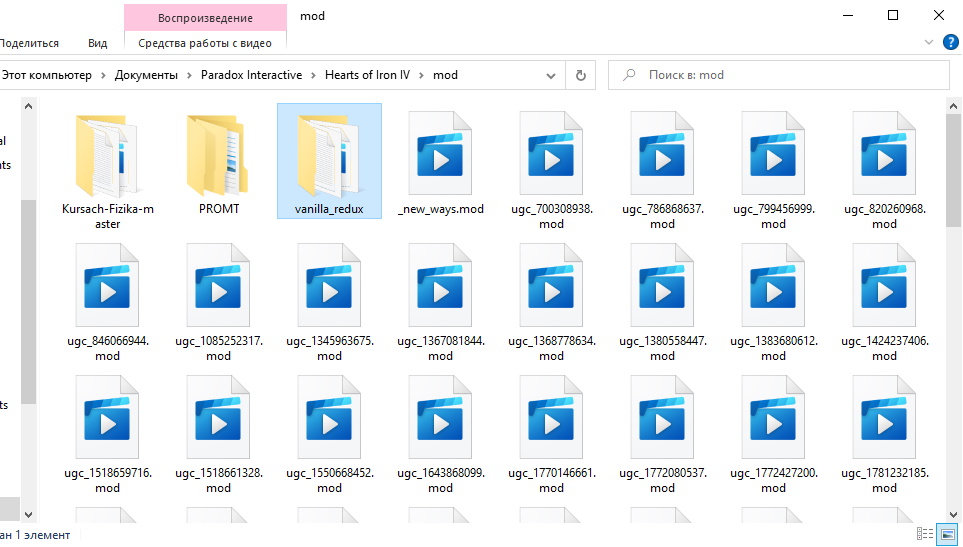Select the _new_ways.mod file icon
The width and height of the screenshot is (963, 547).
click(x=440, y=153)
